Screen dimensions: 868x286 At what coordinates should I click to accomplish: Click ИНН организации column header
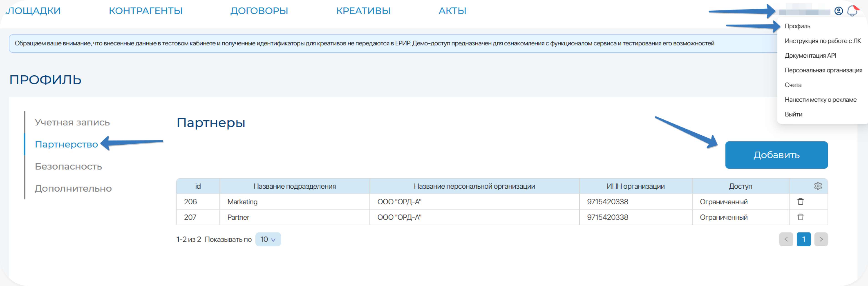point(636,186)
